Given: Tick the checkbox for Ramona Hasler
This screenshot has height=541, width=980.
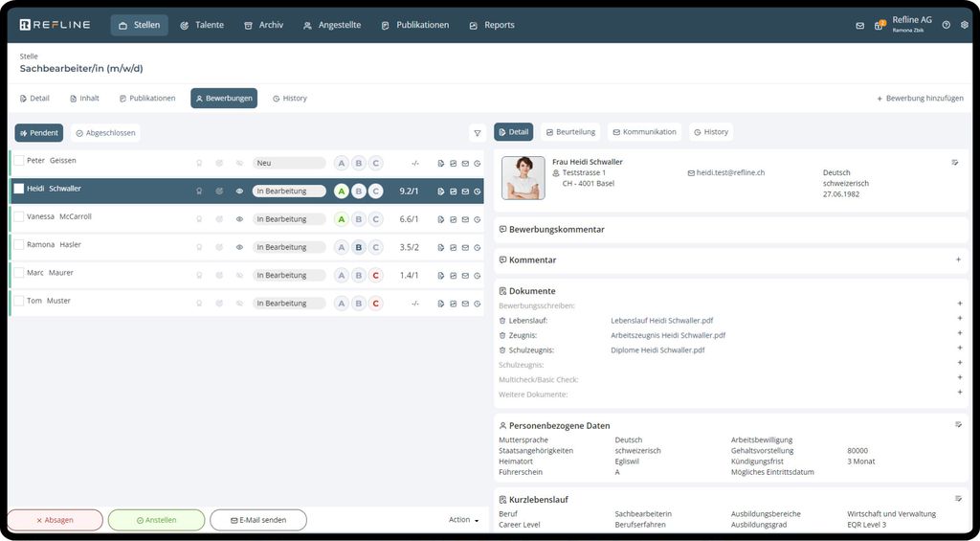Looking at the screenshot, I should [x=18, y=245].
